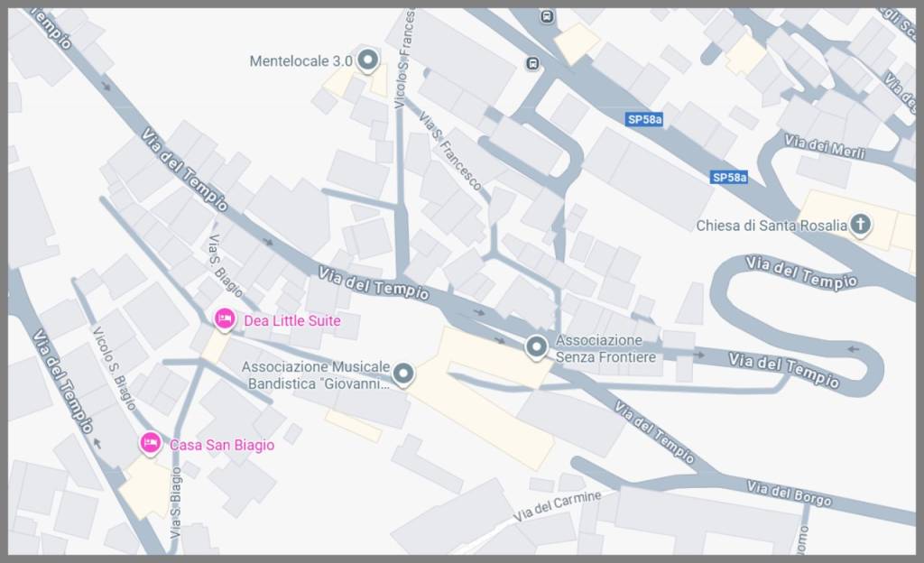This screenshot has height=563, width=924.
Task: Click the Mentelocale 3.0 map pin
Action: (x=368, y=60)
